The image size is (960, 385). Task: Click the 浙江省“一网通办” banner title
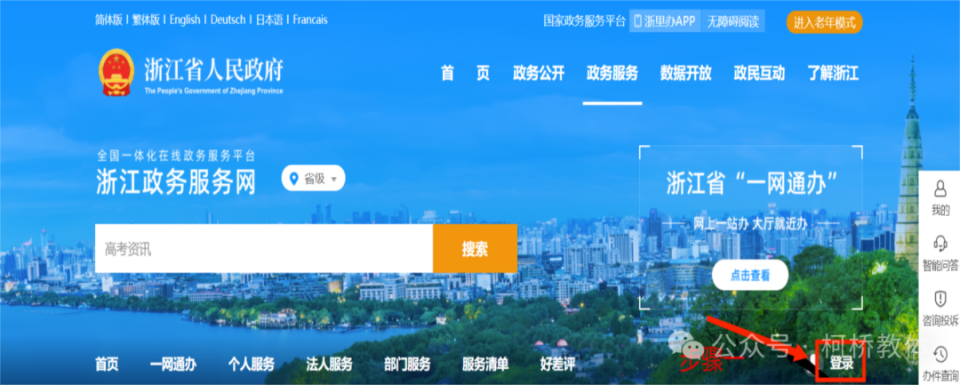[752, 184]
